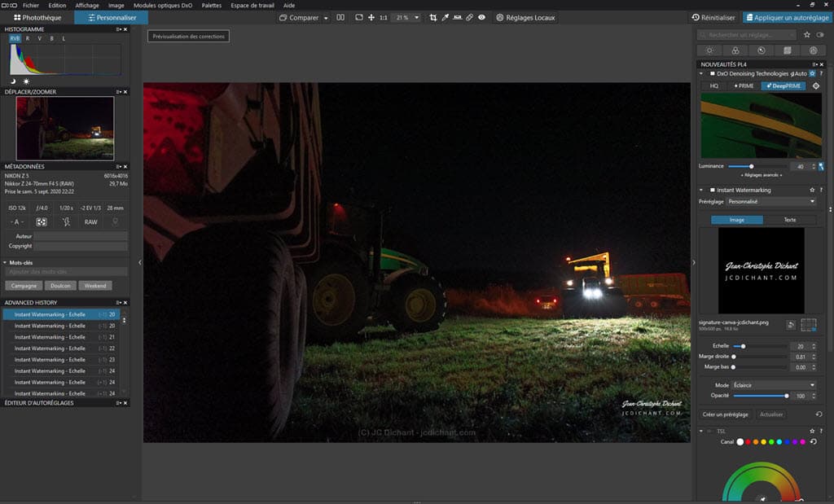Open the Comparer dropdown arrow
This screenshot has height=504, width=834.
point(326,18)
